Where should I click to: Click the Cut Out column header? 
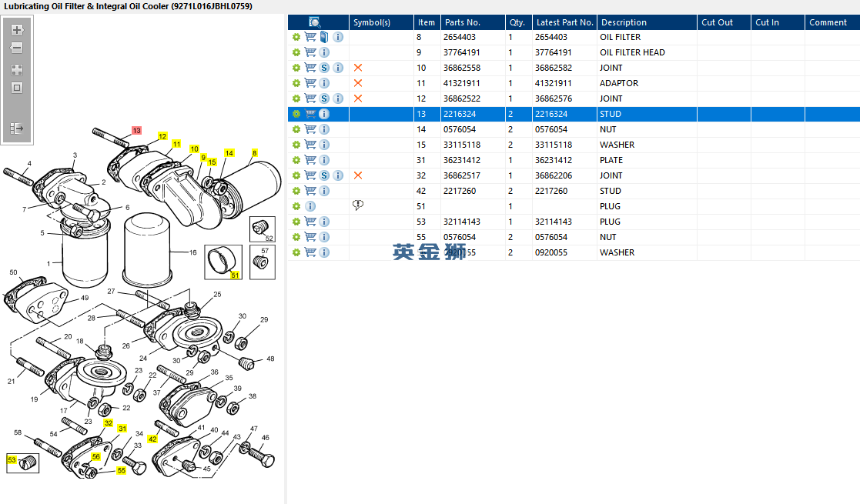[x=724, y=22]
